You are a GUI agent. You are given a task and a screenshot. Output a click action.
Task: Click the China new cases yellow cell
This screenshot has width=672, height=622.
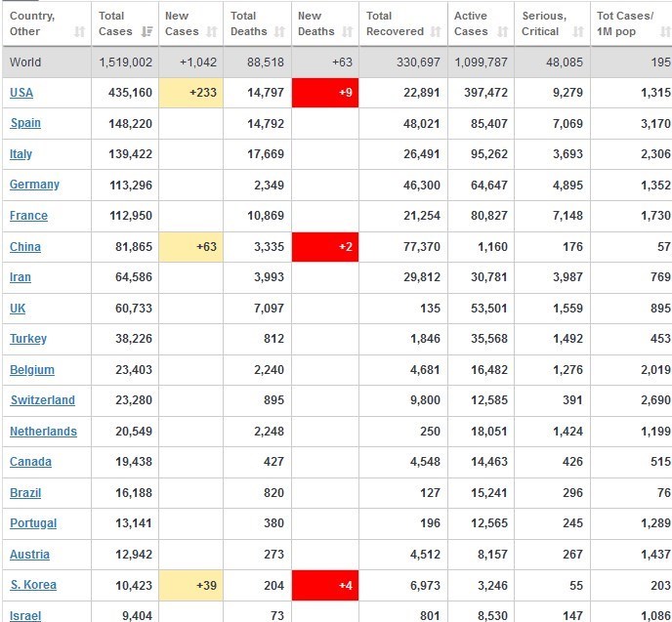[191, 247]
